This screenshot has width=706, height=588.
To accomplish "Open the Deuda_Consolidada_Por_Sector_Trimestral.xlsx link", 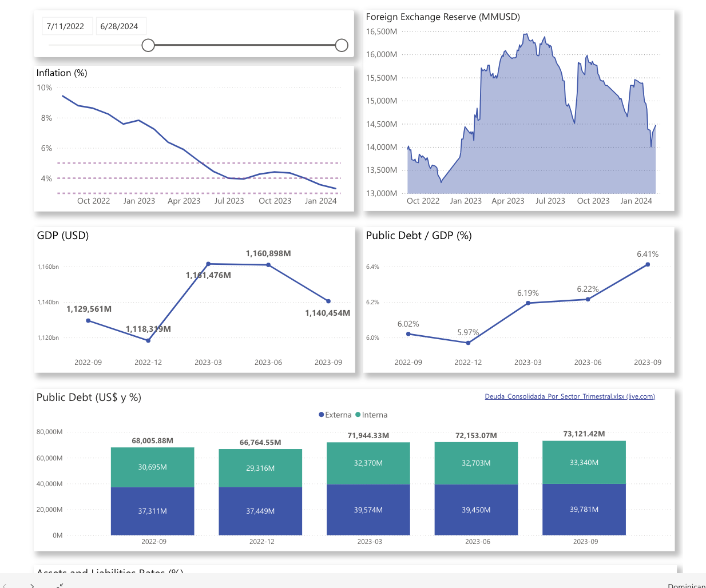I will (x=570, y=396).
